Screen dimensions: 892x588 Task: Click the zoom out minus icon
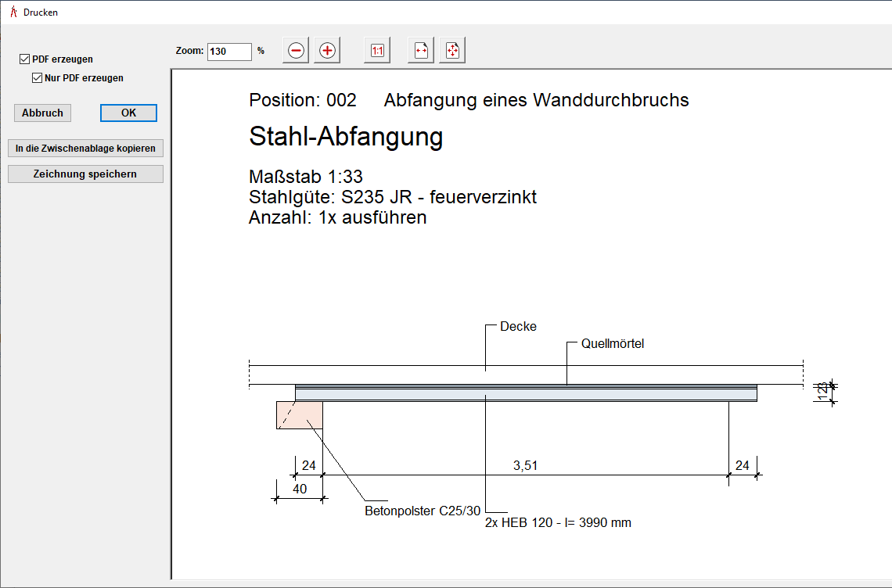[x=296, y=51]
